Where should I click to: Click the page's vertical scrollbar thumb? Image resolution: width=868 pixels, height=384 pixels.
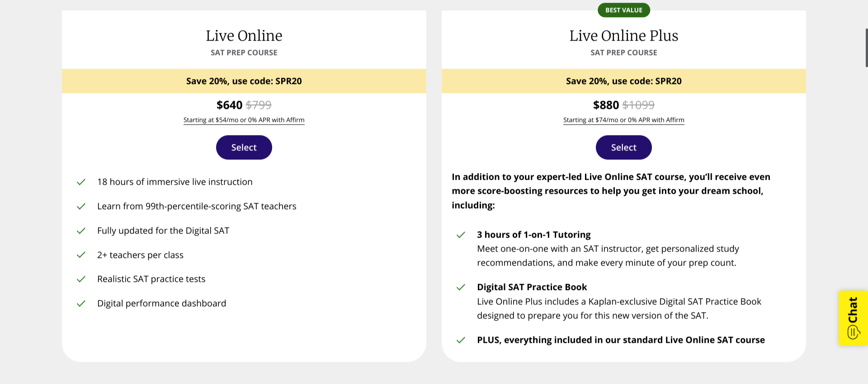tap(866, 47)
